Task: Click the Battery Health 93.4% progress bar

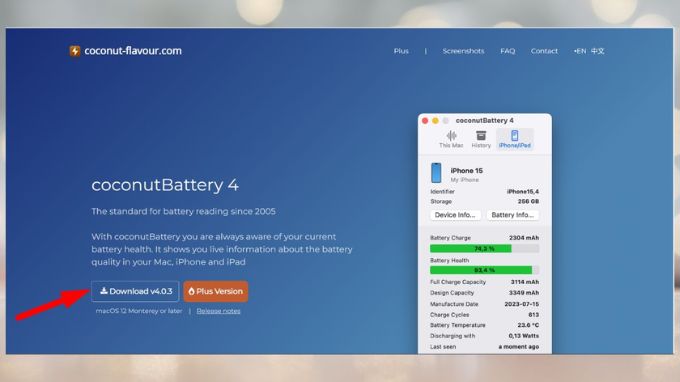Action: coord(484,270)
